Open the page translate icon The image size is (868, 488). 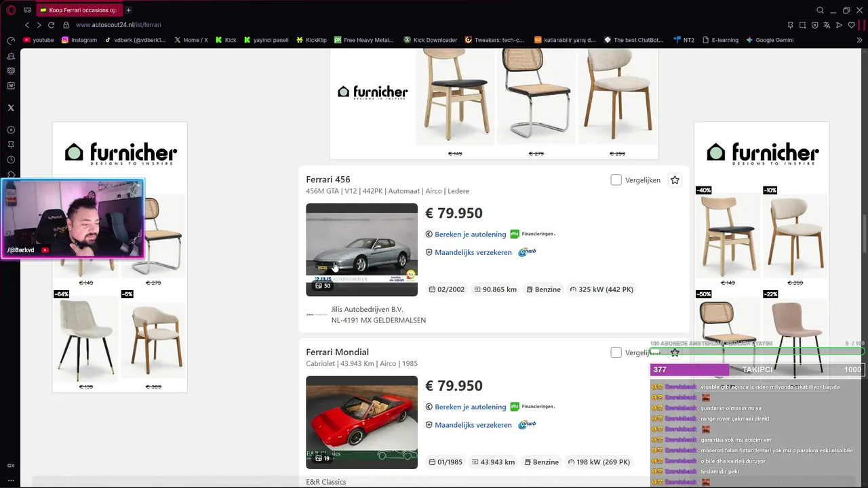tap(827, 25)
